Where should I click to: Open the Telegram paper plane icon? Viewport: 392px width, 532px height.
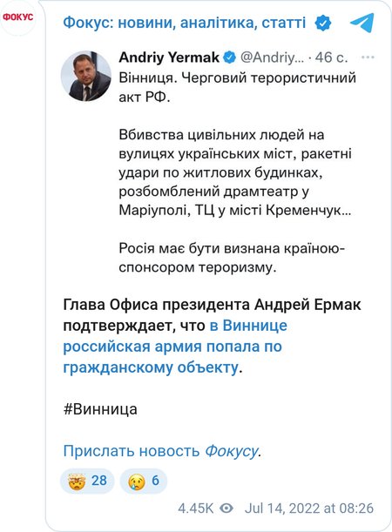tap(362, 23)
